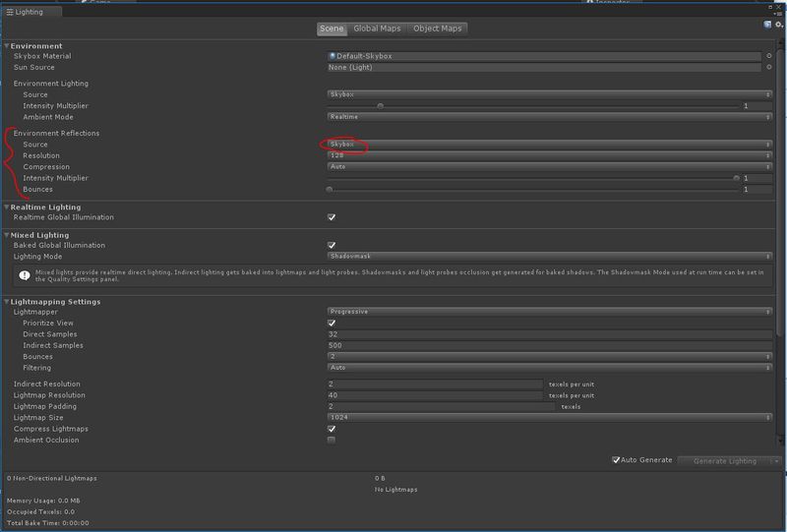Screen dimensions: 787x532
Task: Click '0 Non-Directional Lightmaps' text
Action: coord(52,478)
